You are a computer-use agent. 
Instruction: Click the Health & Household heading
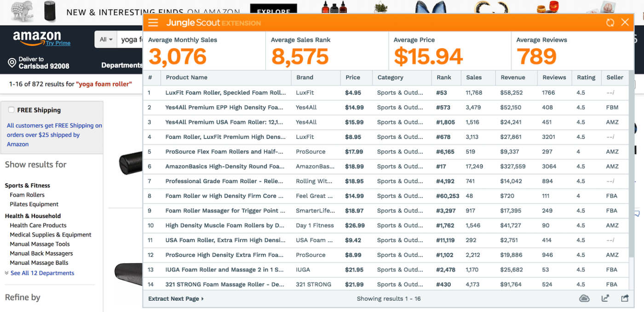pos(33,216)
